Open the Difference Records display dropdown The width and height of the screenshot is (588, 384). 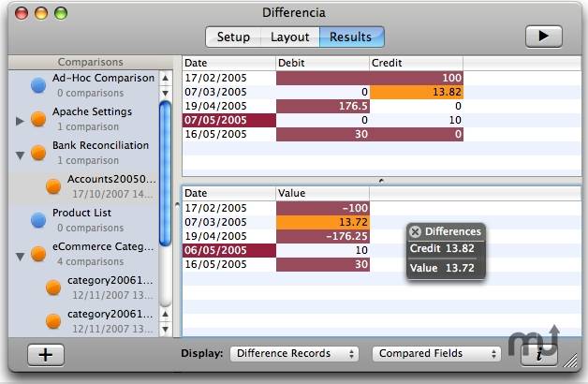click(x=294, y=353)
